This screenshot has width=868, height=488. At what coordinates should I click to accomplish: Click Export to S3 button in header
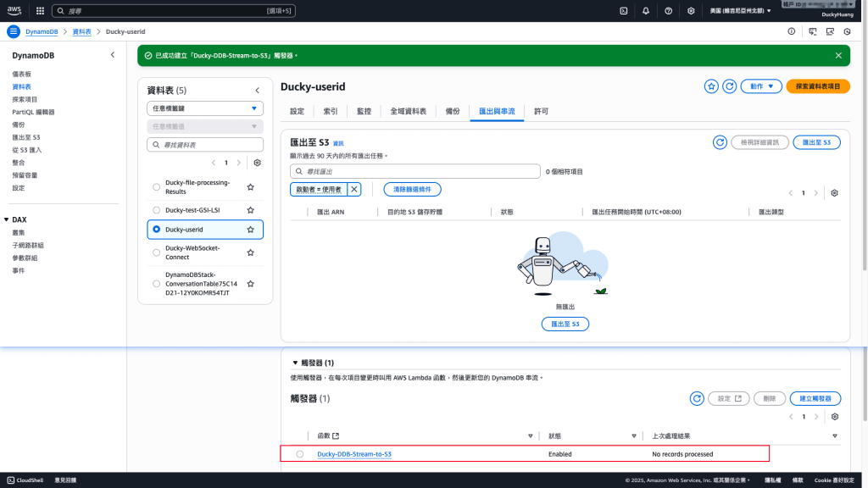coord(816,142)
